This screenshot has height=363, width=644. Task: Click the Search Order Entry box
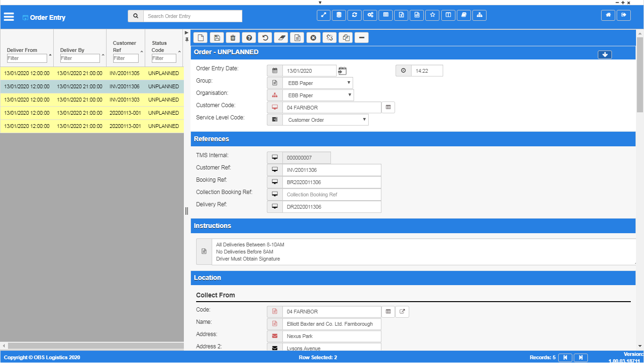(193, 16)
